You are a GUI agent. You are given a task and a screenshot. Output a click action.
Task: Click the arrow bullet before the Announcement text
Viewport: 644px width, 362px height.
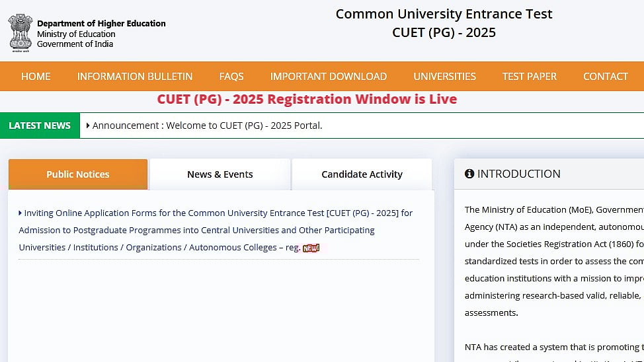[88, 126]
